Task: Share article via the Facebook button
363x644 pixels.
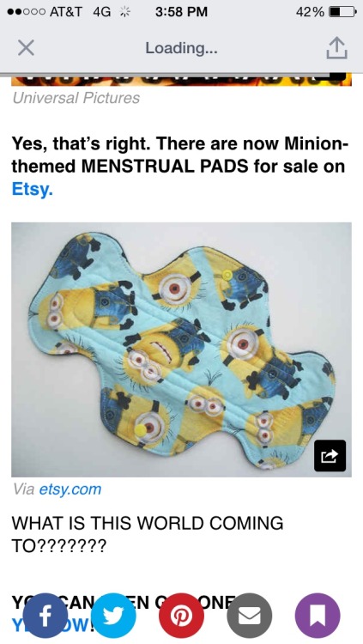Action: (x=45, y=616)
